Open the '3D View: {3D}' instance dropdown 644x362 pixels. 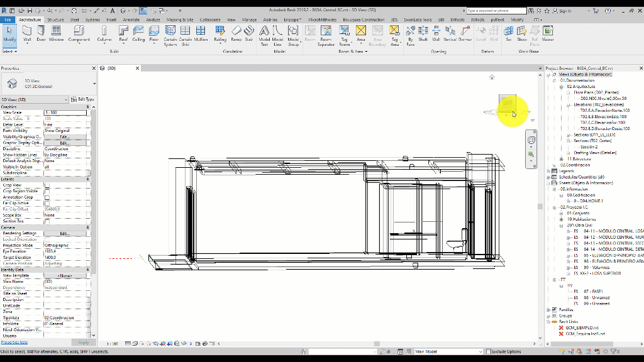coord(35,99)
